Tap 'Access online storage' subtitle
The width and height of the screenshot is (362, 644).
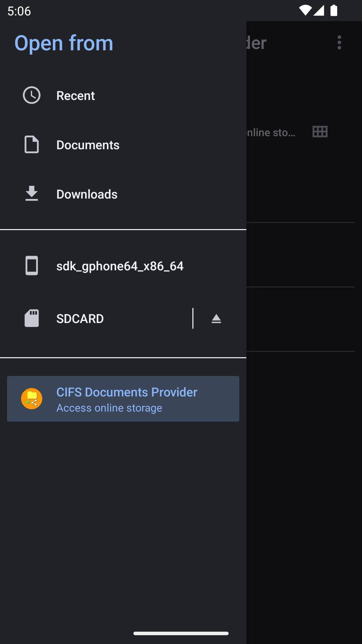109,408
